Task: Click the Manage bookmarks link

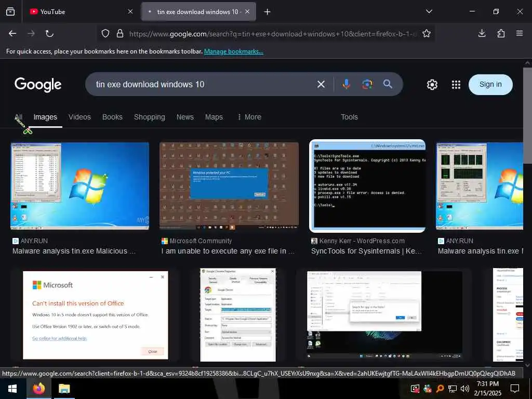Action: [x=233, y=51]
